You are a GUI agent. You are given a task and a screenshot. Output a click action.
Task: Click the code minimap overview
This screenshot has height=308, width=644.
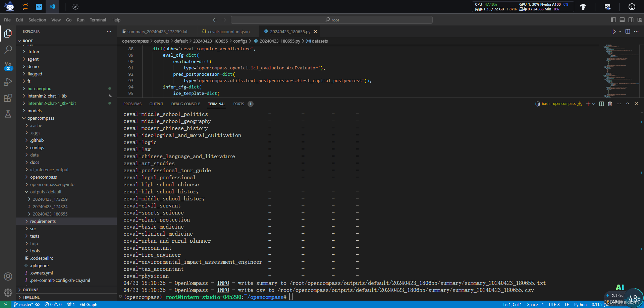pyautogui.click(x=620, y=71)
